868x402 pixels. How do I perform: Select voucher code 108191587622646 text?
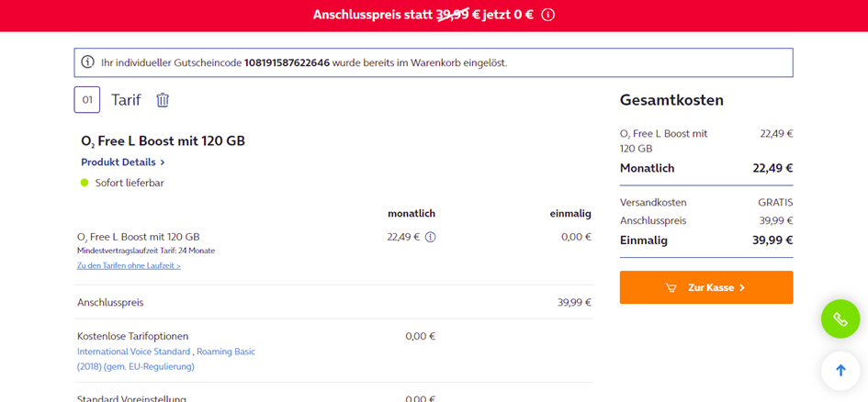coord(287,62)
